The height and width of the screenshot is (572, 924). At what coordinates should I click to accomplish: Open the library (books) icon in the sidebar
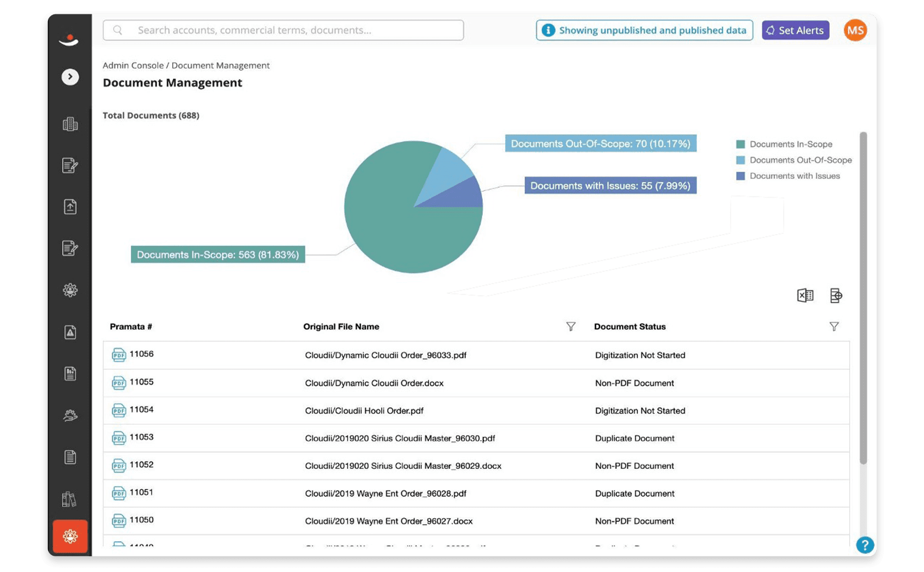coord(70,498)
